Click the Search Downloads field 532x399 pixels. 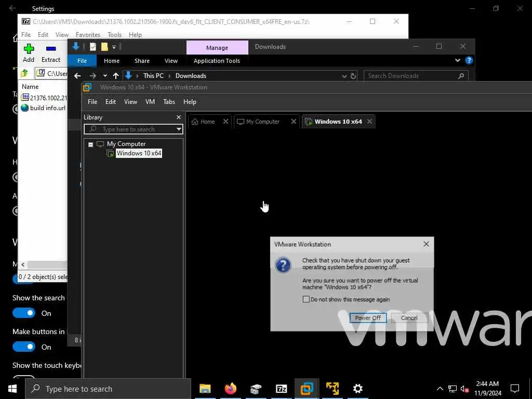coord(416,76)
